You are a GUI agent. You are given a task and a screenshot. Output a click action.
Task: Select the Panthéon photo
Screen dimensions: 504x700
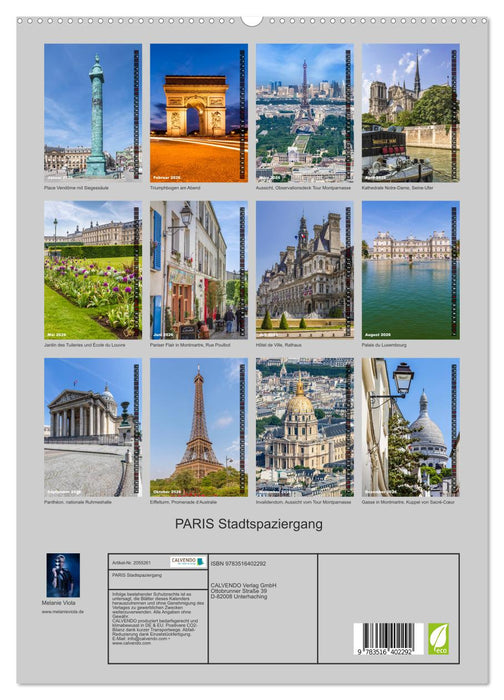point(93,427)
